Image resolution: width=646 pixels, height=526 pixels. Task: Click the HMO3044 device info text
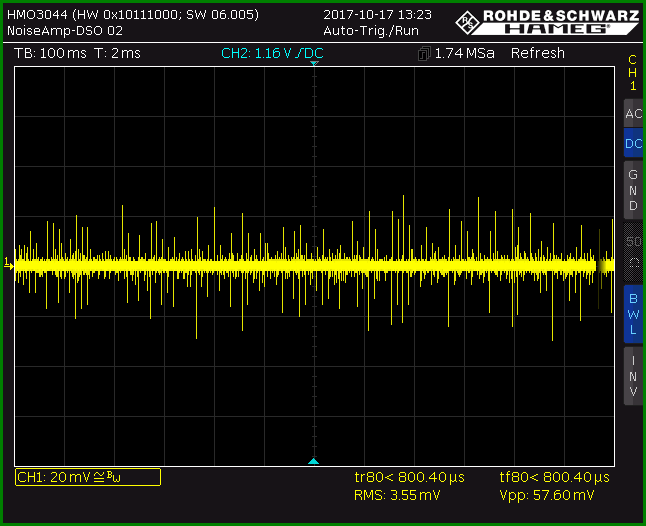(133, 15)
